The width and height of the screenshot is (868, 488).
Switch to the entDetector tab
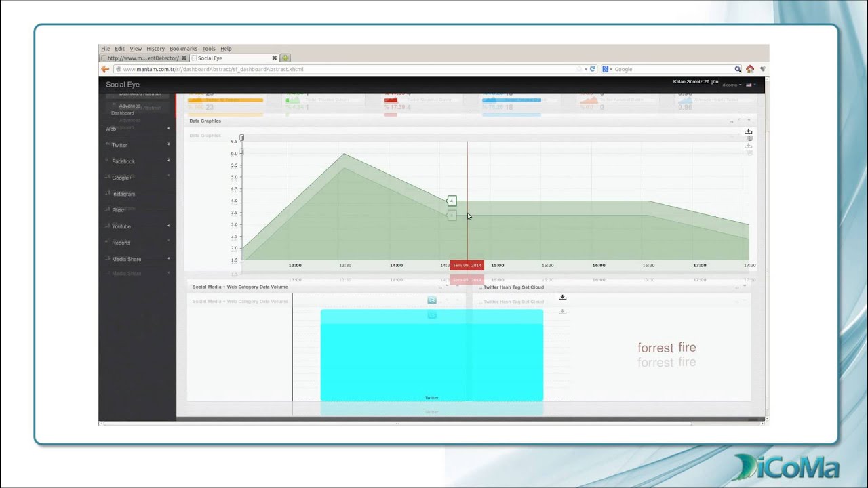[x=144, y=58]
